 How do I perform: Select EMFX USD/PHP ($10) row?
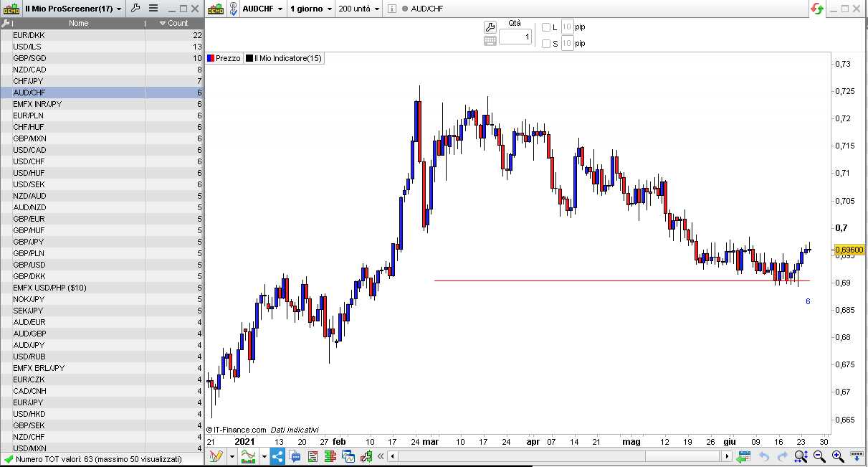pyautogui.click(x=102, y=288)
